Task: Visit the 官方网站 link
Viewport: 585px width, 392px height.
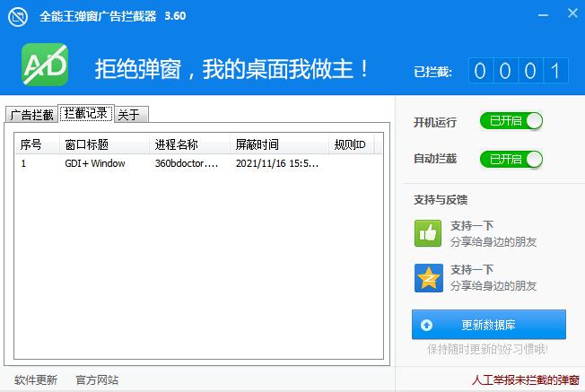Action: 97,380
